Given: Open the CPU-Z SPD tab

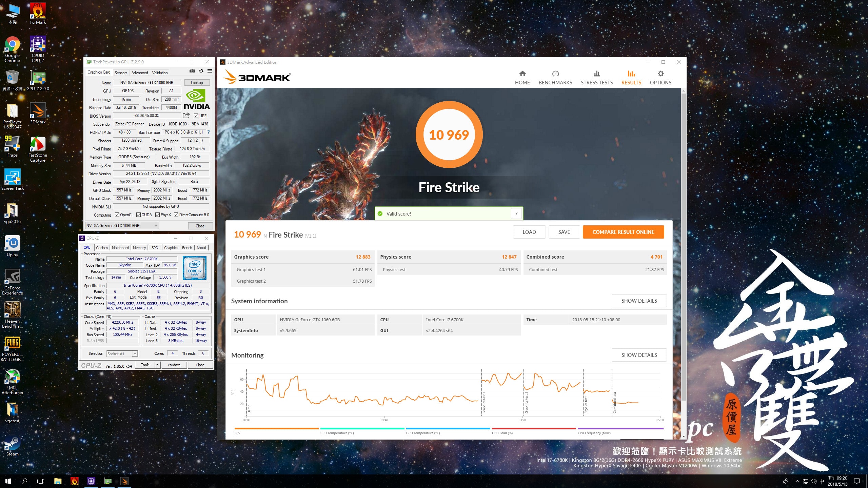Looking at the screenshot, I should 155,248.
